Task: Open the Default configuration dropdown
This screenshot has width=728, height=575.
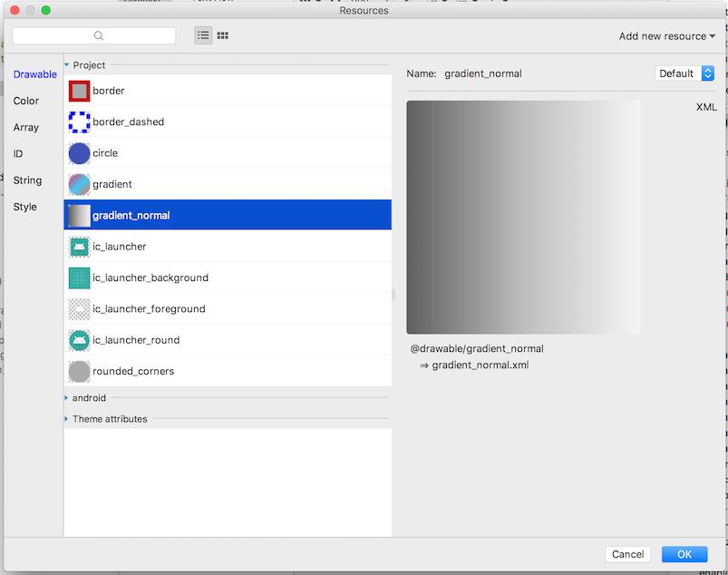Action: [x=684, y=73]
